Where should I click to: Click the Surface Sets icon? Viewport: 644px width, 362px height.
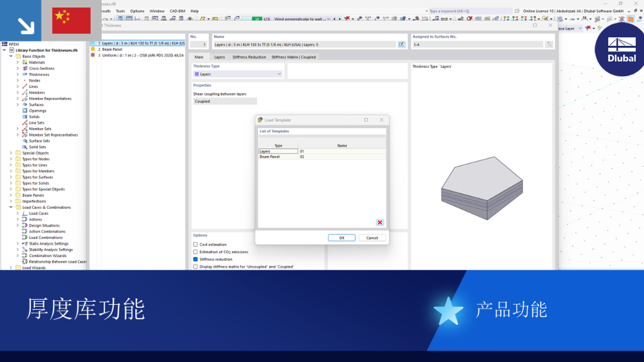pos(25,141)
